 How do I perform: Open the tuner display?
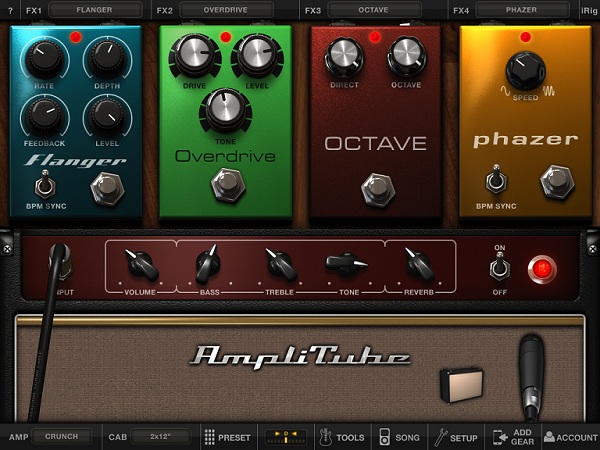tap(286, 437)
